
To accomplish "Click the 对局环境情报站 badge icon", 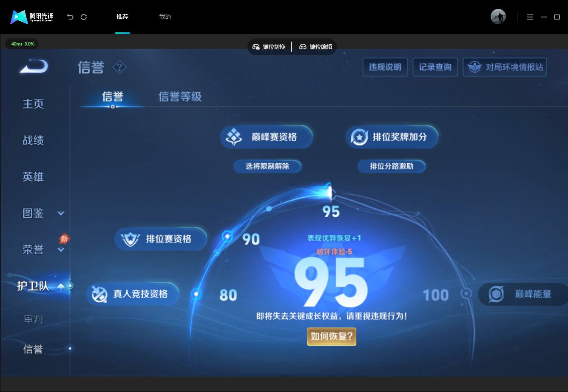I will 474,67.
